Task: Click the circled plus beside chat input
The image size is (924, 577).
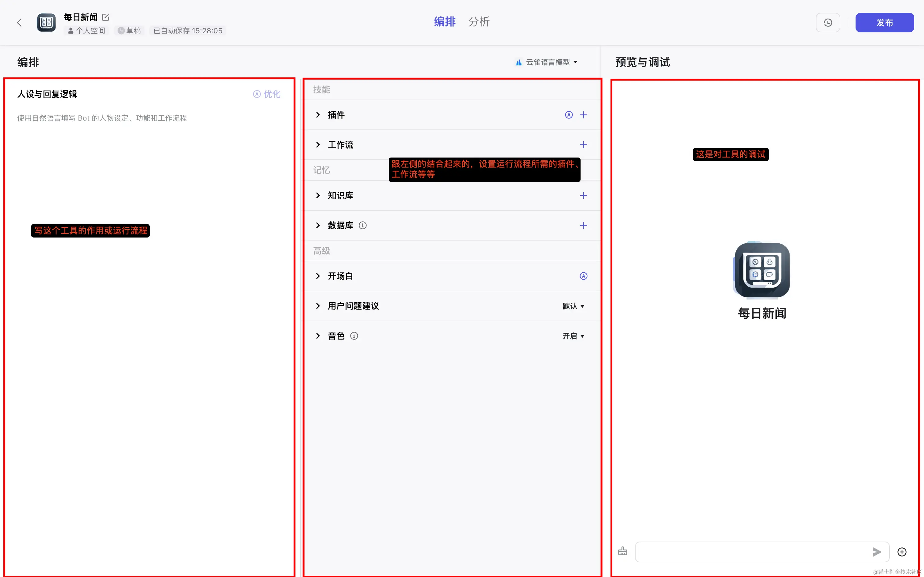Action: point(902,552)
